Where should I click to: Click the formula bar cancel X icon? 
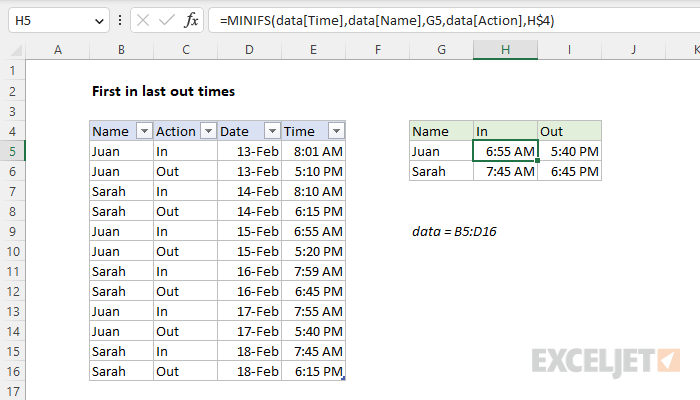click(143, 21)
